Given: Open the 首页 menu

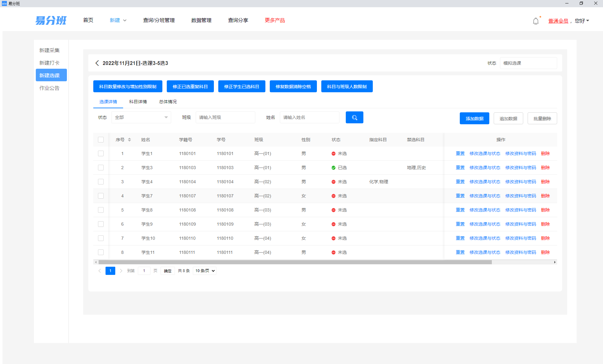Looking at the screenshot, I should pos(88,20).
